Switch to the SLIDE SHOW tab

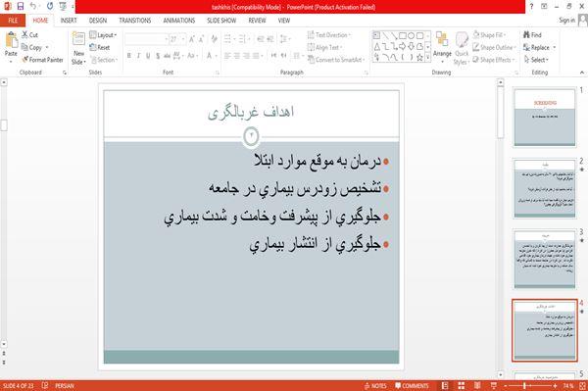coord(221,21)
